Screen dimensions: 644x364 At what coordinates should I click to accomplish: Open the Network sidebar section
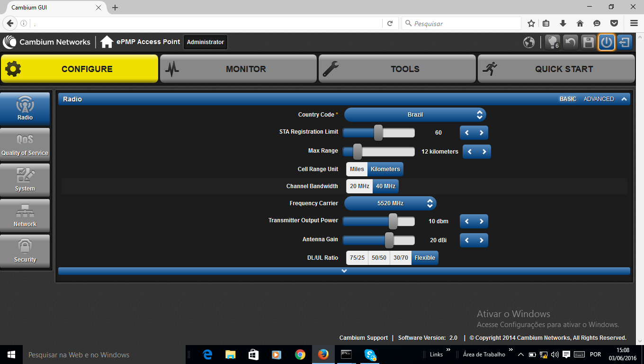(x=25, y=215)
